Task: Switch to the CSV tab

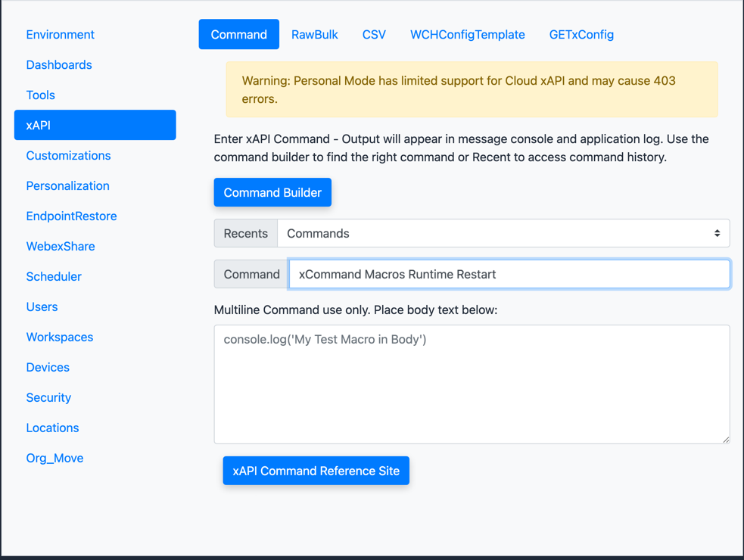Action: 374,35
